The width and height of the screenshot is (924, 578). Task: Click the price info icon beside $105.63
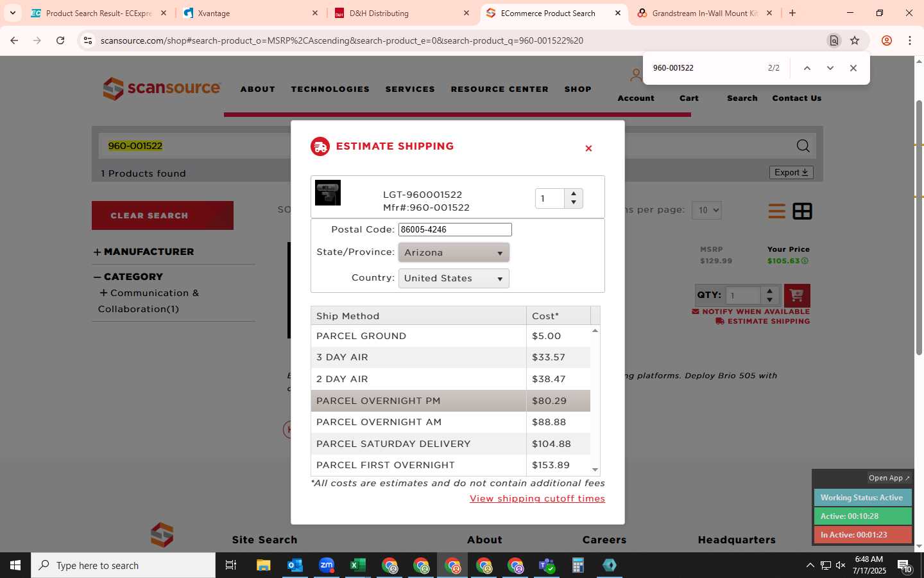pos(805,261)
